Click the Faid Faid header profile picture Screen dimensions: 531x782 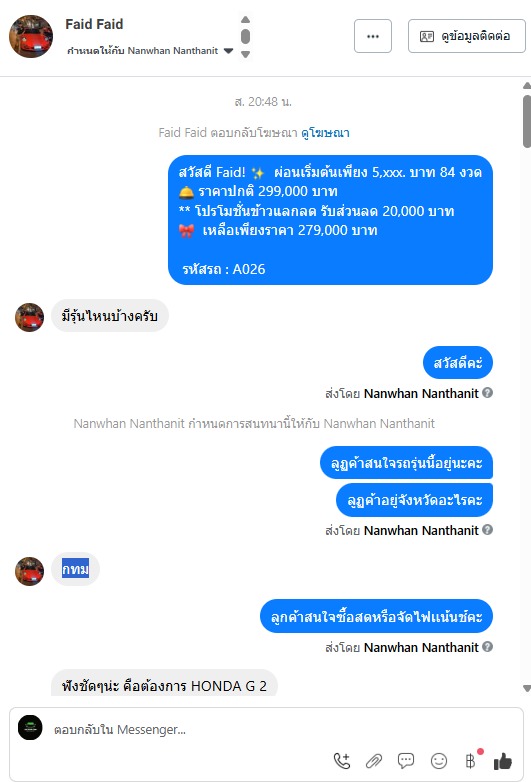tap(31, 36)
